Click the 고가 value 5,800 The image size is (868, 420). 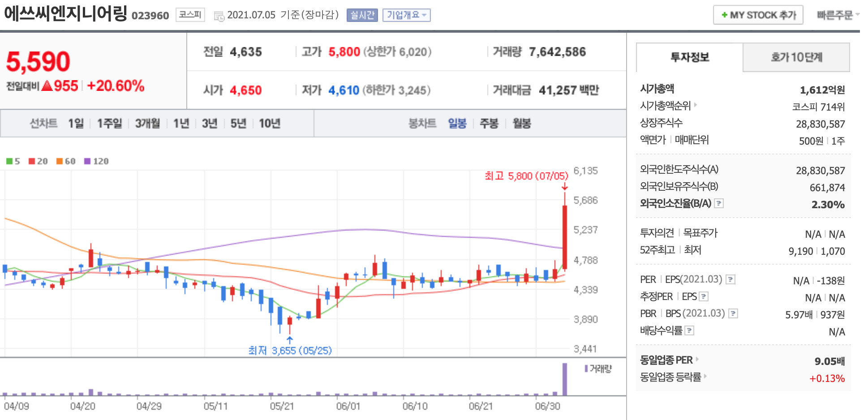point(344,52)
